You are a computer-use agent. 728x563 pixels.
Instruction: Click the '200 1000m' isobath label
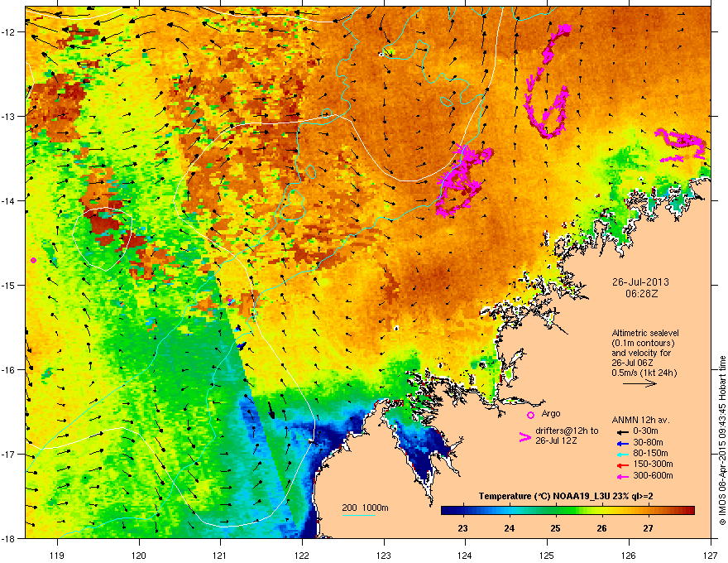[x=365, y=508]
